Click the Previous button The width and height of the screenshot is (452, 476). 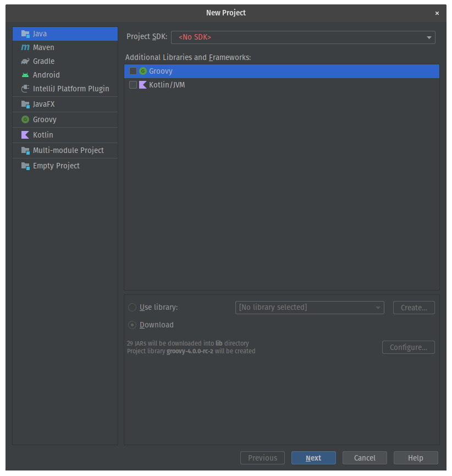click(262, 458)
